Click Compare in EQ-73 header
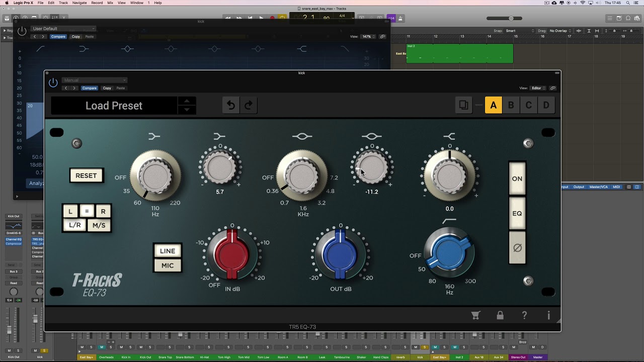Viewport: 644px width, 362px height. point(90,88)
